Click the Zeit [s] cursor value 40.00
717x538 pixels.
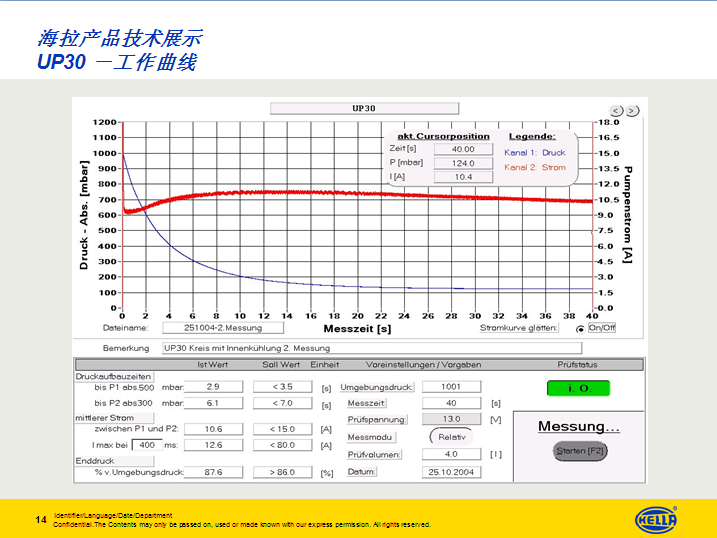click(463, 149)
